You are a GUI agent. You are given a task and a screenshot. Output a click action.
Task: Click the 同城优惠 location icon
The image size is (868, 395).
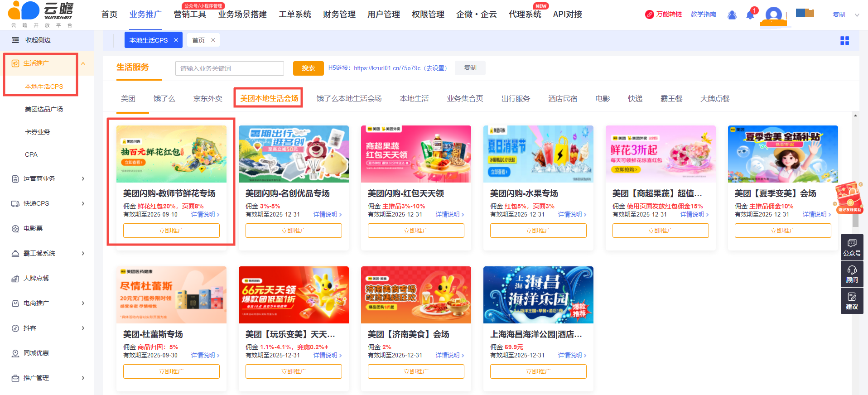tap(15, 353)
